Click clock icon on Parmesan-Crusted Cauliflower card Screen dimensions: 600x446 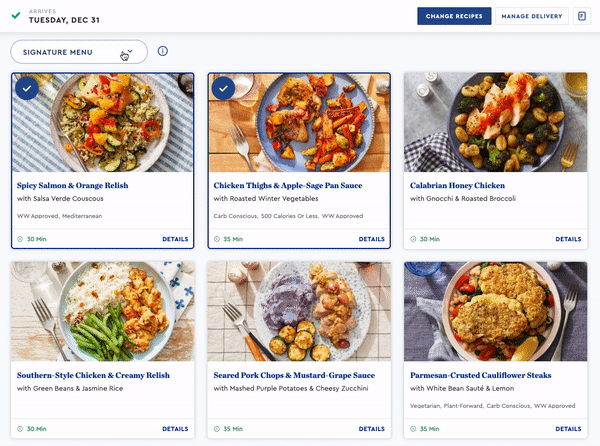[x=413, y=429]
